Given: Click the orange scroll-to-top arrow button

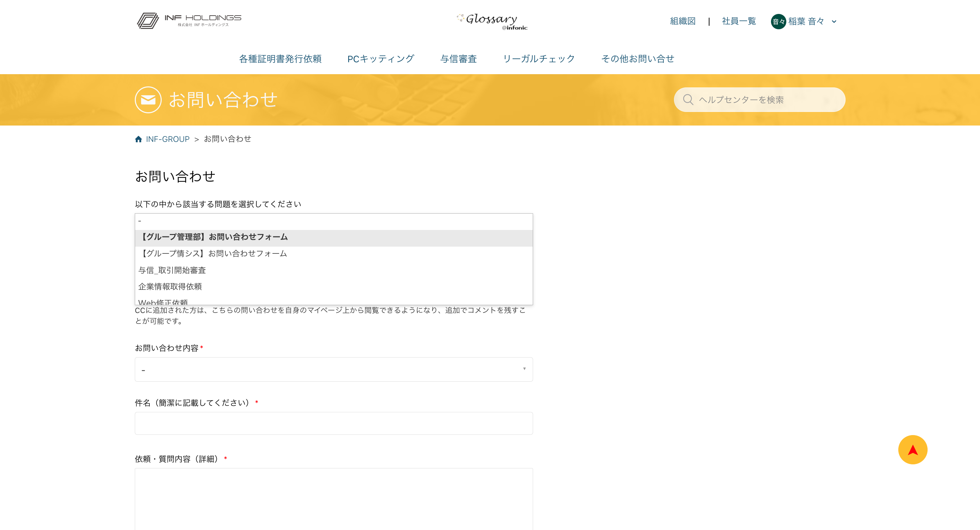Looking at the screenshot, I should [913, 449].
